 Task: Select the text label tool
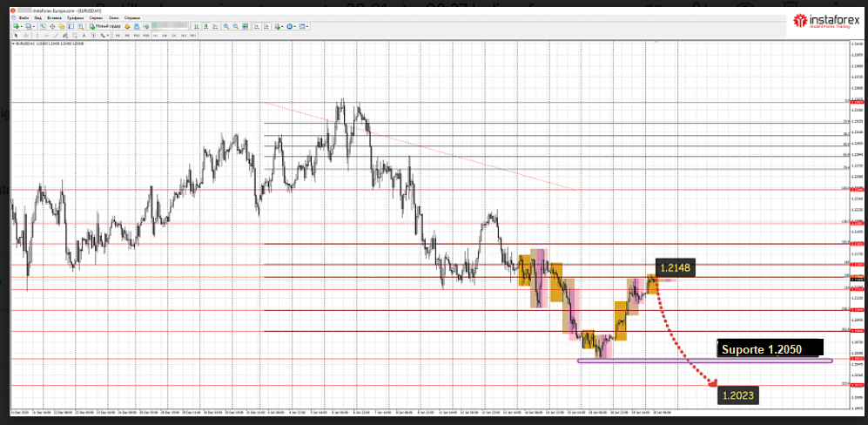tap(93, 36)
